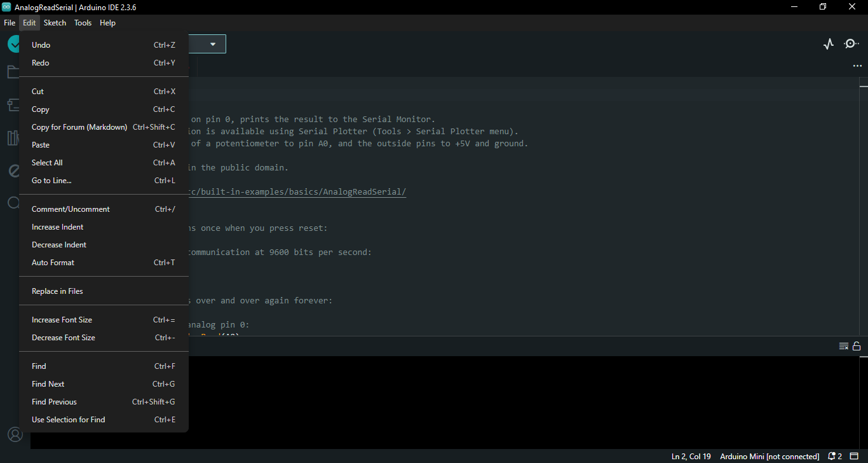Clear the output panel
868x463 pixels.
(x=843, y=346)
